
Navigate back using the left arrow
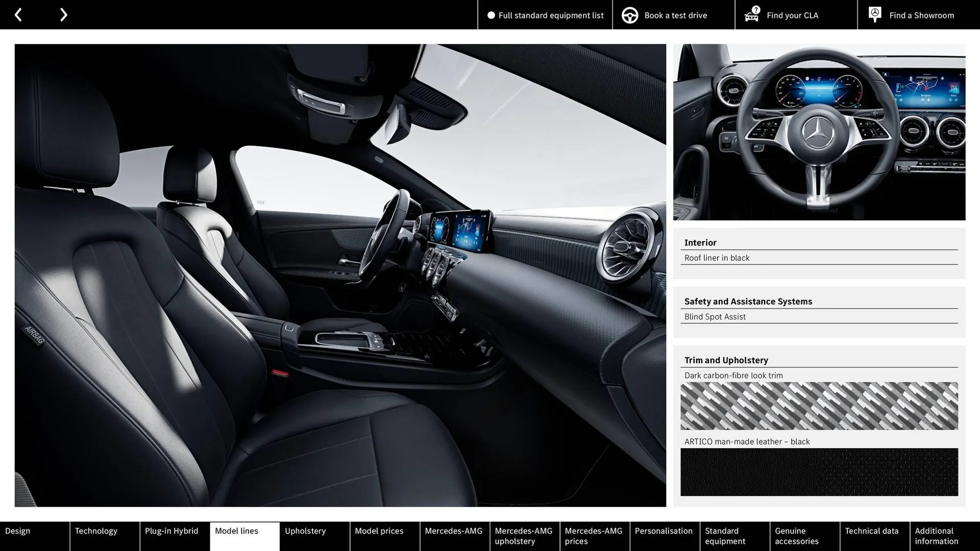18,14
